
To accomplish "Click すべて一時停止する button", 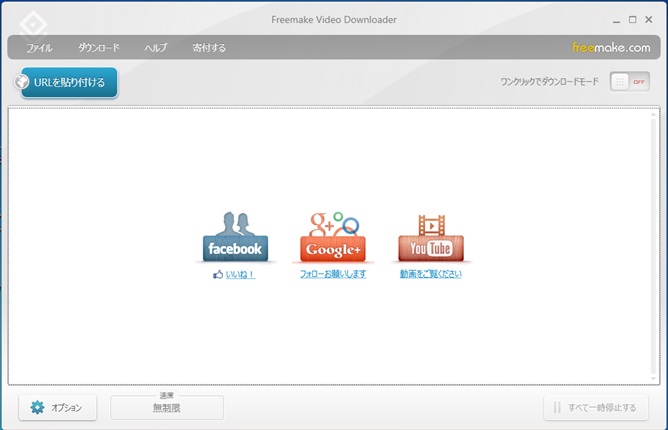I will tap(596, 407).
